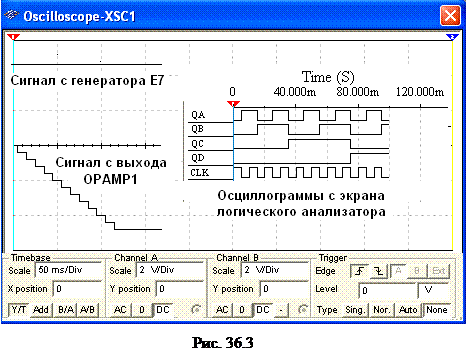Screen dimensions: 468x361
Task: Select Y/T display mode
Action: (19, 310)
